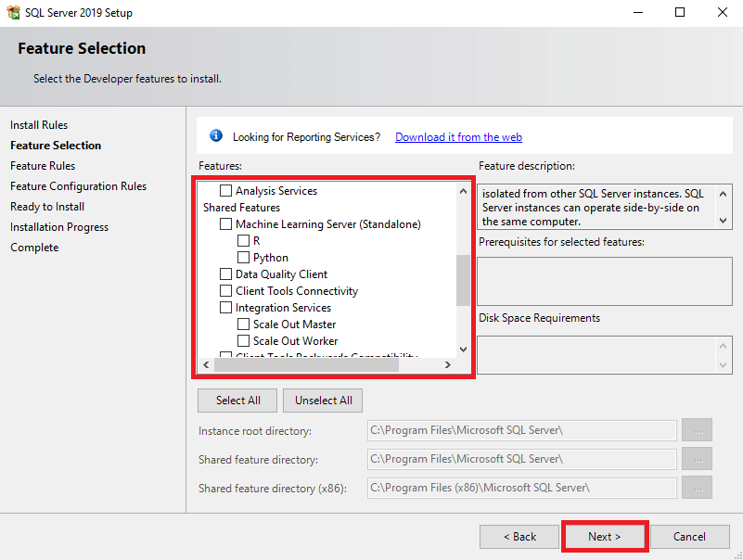Click the Features list scroll up arrow
743x560 pixels.
coord(463,191)
